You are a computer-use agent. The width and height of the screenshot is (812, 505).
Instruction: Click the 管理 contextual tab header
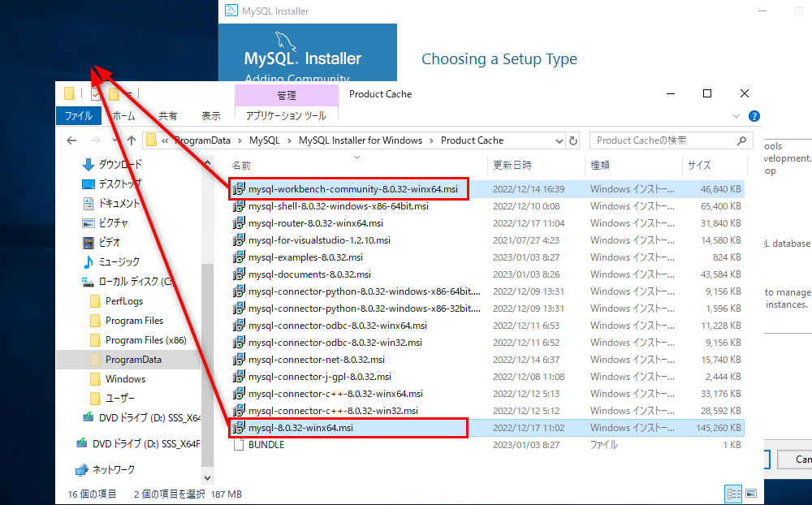[x=287, y=95]
